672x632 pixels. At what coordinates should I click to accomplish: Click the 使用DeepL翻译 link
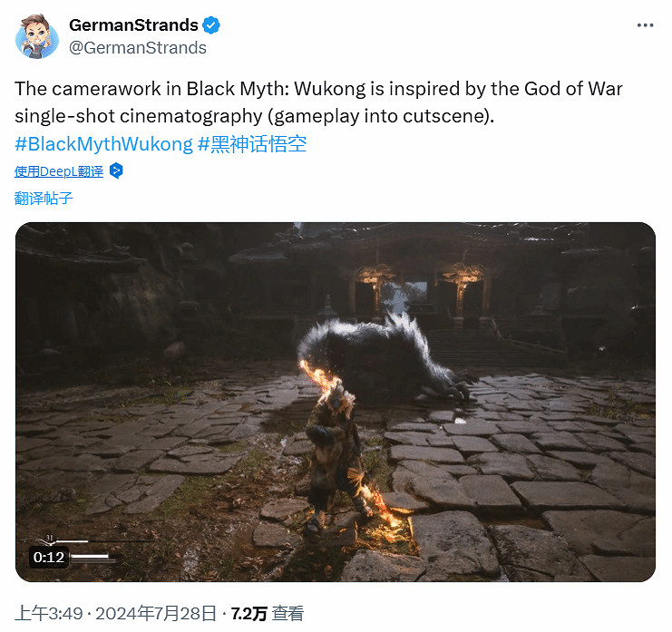click(59, 171)
